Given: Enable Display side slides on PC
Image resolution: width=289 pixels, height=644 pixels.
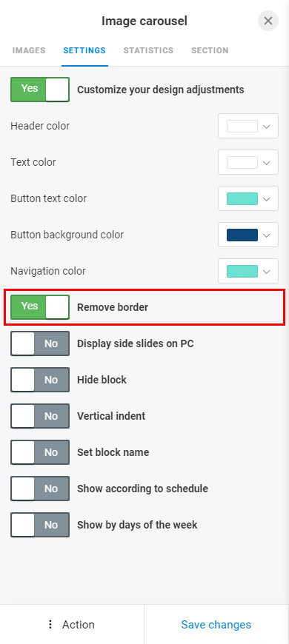Looking at the screenshot, I should point(40,343).
